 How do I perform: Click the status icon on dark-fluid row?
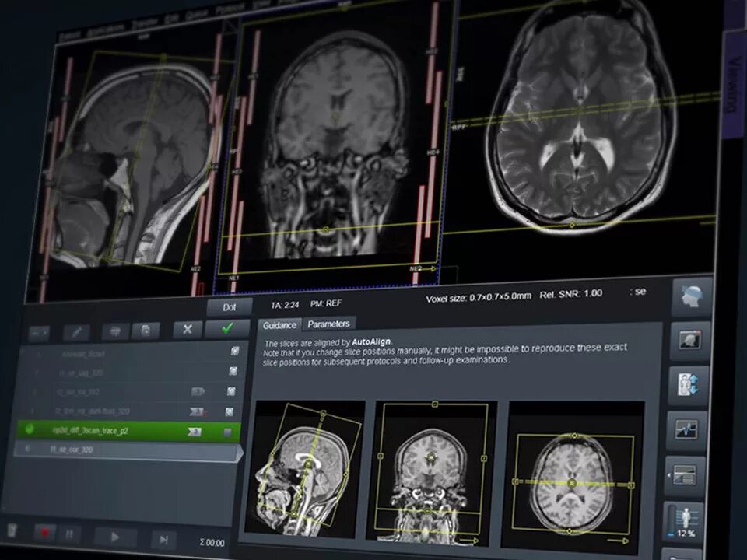point(229,411)
